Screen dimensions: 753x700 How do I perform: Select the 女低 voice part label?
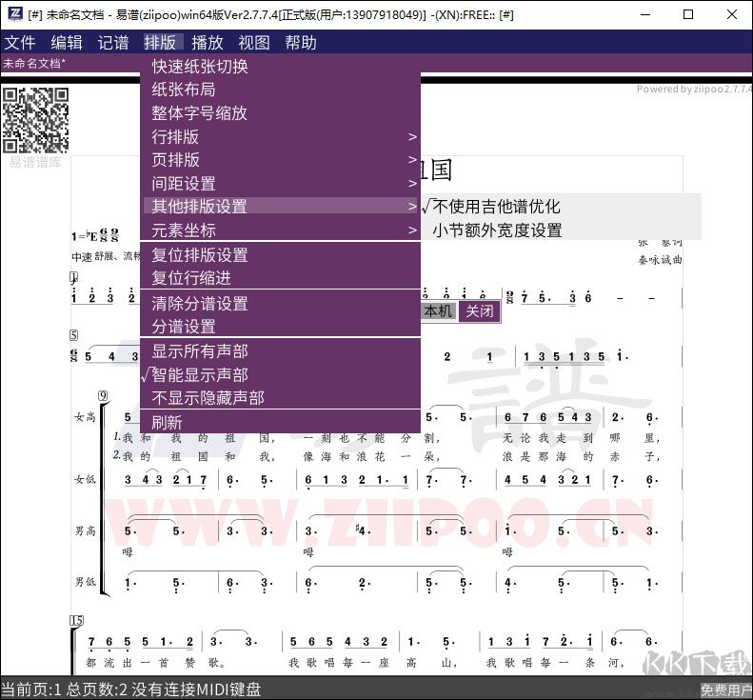coord(85,479)
